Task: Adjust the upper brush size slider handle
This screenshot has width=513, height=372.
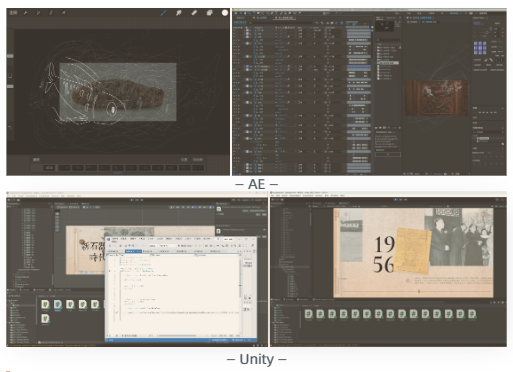Action: 10,56
